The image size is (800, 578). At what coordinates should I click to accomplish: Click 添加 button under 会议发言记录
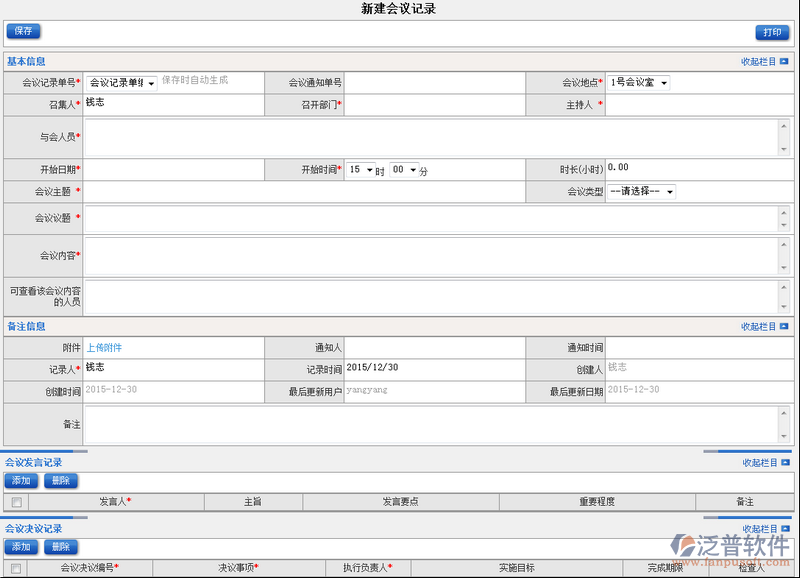(x=20, y=481)
